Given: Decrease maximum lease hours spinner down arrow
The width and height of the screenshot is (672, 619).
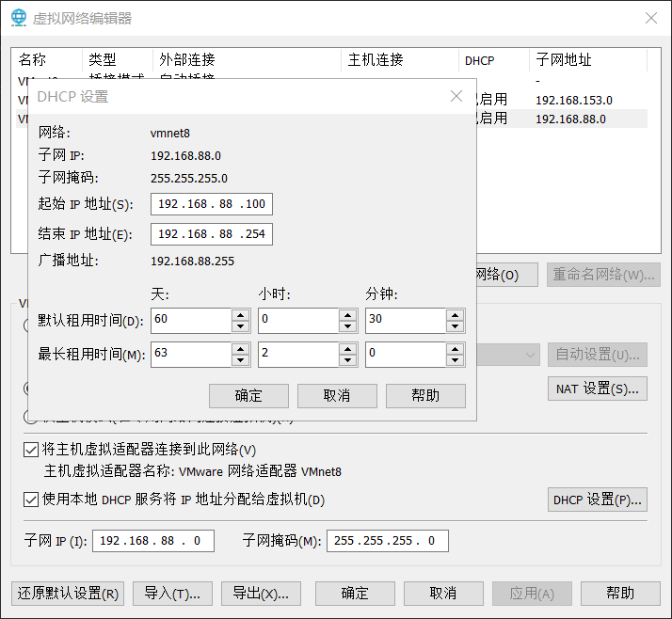Looking at the screenshot, I should [347, 360].
